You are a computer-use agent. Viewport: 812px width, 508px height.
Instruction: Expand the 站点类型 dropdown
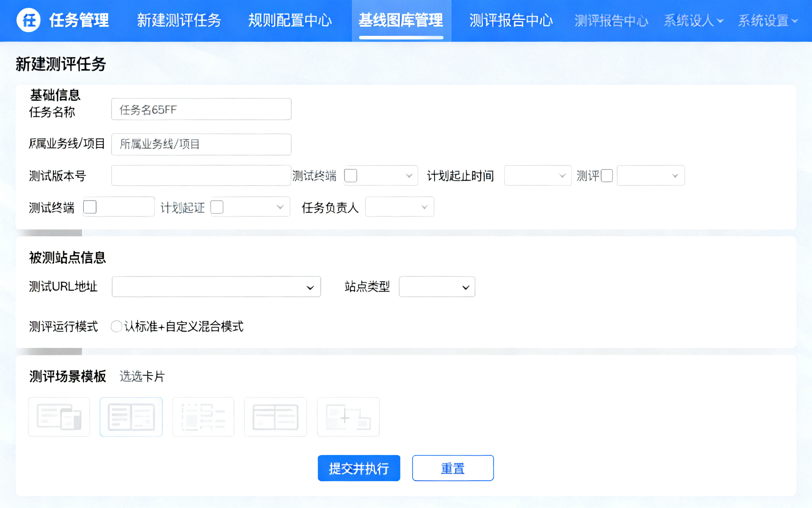pos(437,287)
